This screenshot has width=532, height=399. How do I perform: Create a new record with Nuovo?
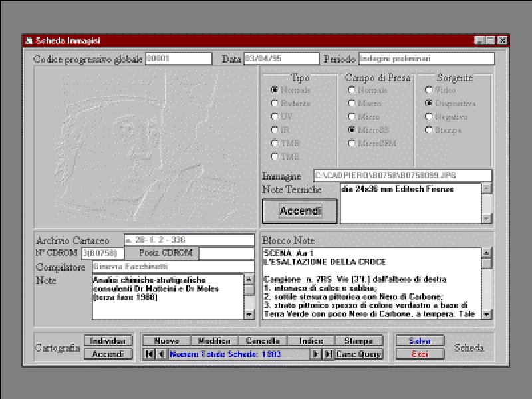tap(167, 340)
